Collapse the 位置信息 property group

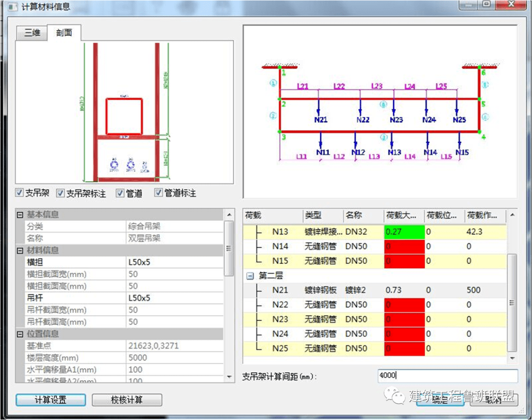(20, 334)
